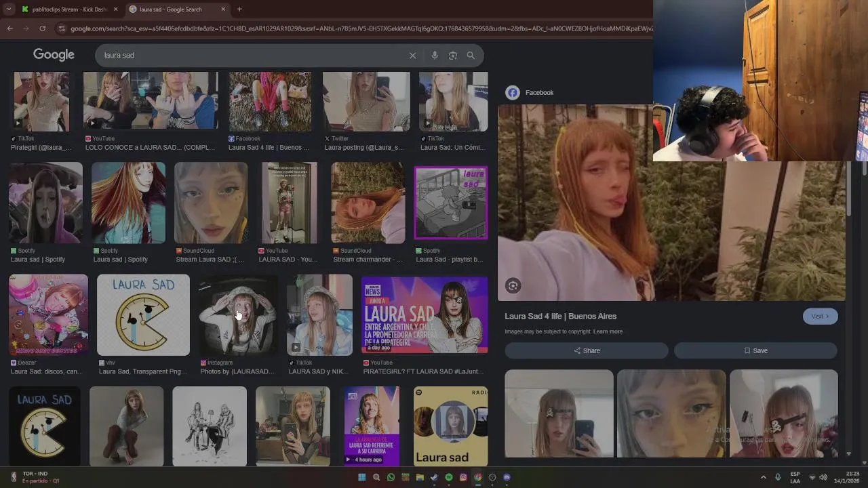Open the Windows Start button
Viewport: 868px width, 488px height.
pyautogui.click(x=361, y=478)
